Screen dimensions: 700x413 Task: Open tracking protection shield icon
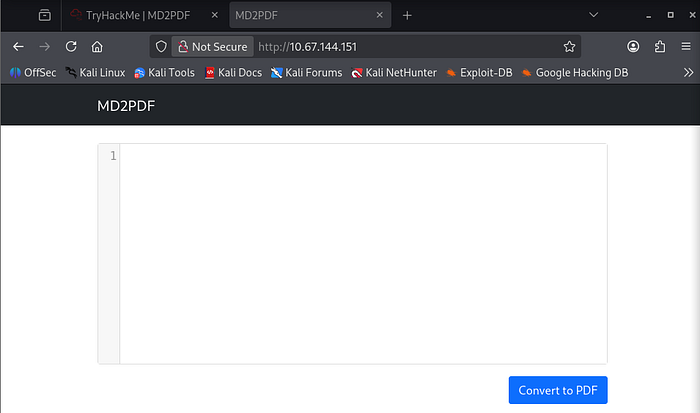coord(161,46)
